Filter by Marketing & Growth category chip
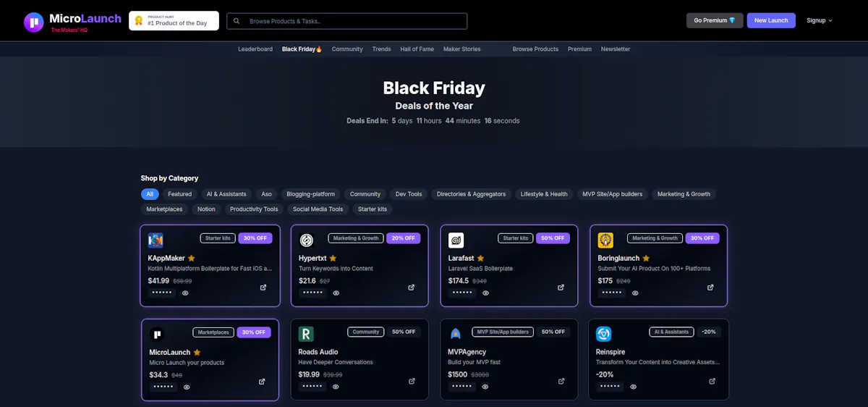This screenshot has height=407, width=868. click(x=684, y=194)
